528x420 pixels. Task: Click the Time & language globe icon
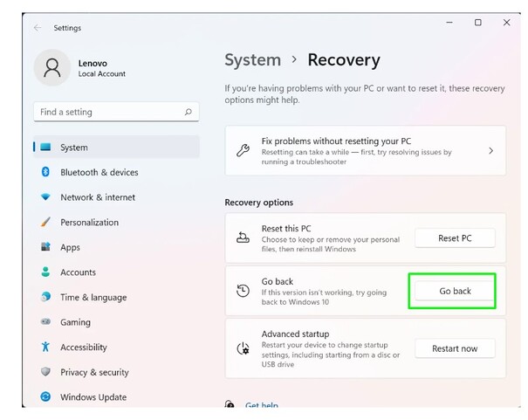click(x=45, y=297)
